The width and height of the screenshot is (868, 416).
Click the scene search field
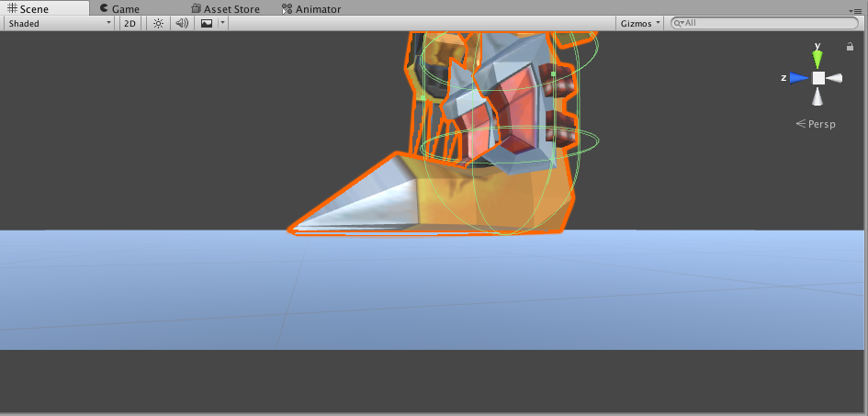764,23
